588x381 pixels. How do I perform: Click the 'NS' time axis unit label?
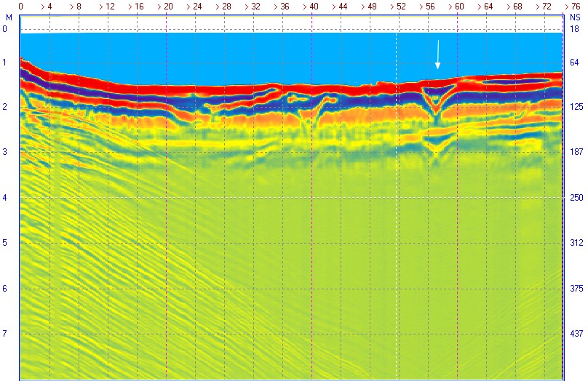point(575,17)
